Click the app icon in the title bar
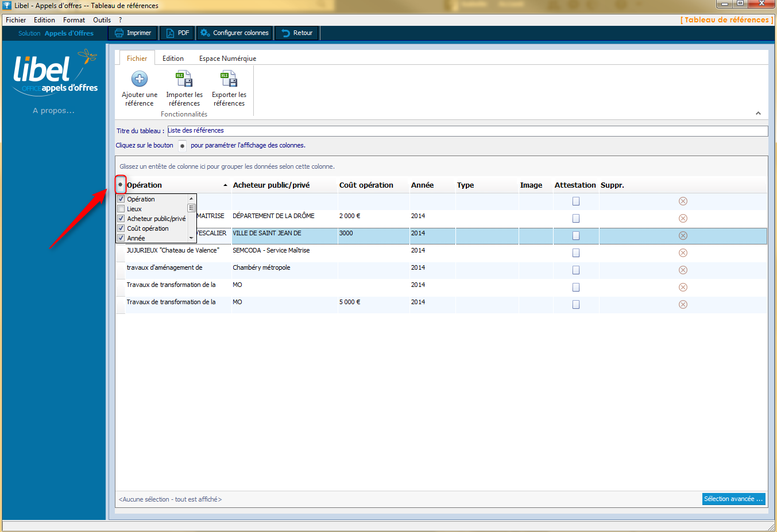 tap(7, 5)
